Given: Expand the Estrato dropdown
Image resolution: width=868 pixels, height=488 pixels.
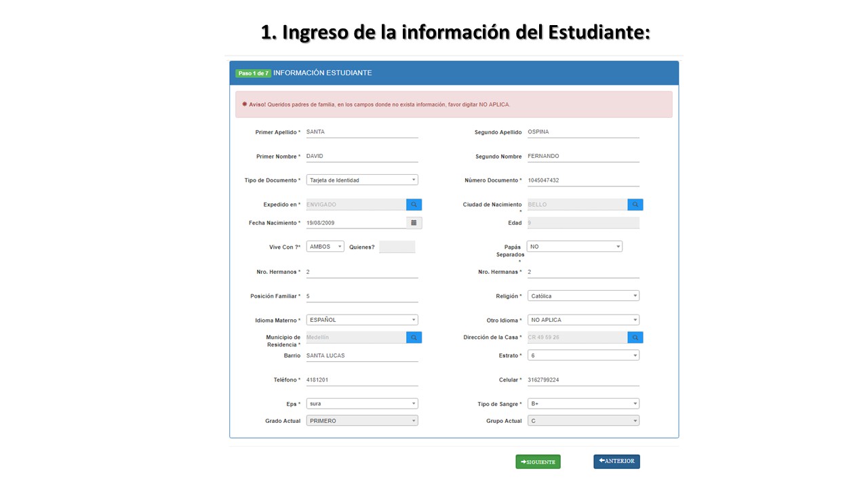Looking at the screenshot, I should pyautogui.click(x=583, y=356).
